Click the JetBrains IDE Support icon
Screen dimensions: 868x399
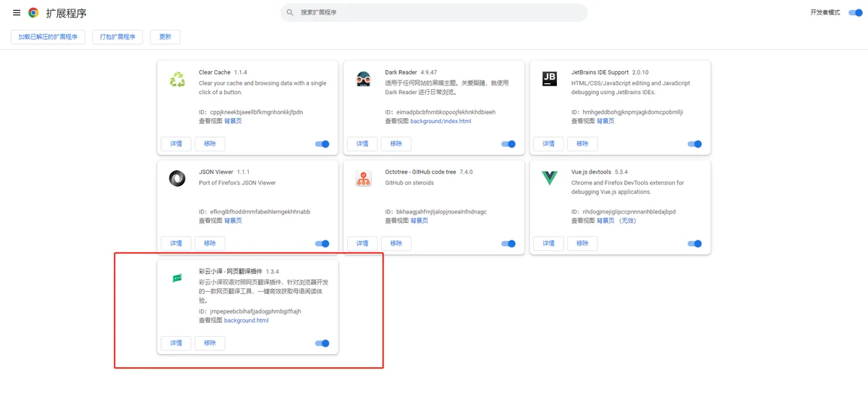click(550, 80)
